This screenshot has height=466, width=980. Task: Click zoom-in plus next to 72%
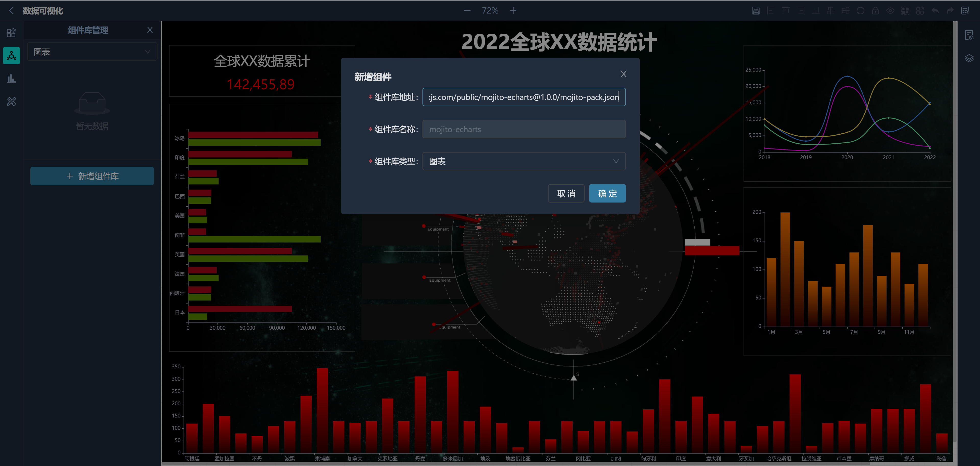[x=513, y=11]
